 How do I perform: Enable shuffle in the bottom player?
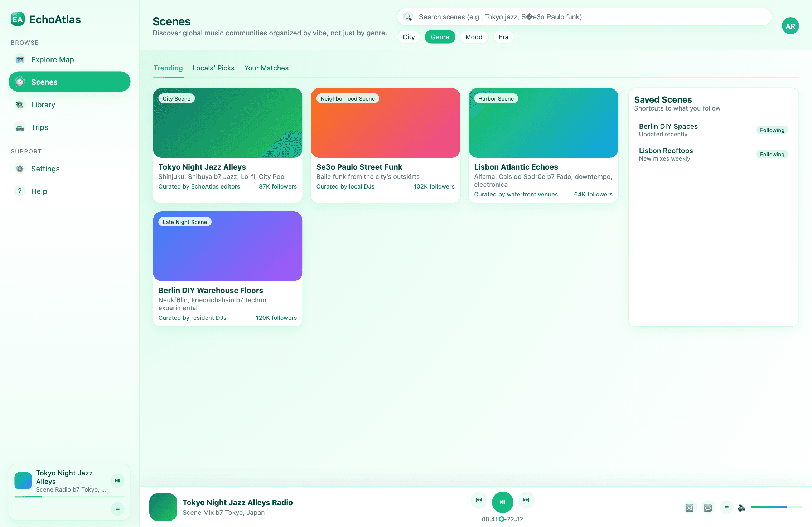690,508
